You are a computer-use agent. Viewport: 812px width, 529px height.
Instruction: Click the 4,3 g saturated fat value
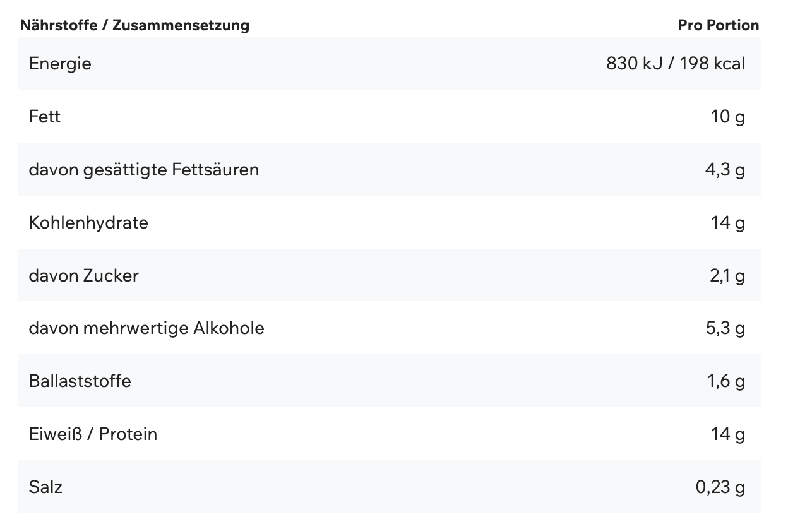tap(725, 170)
